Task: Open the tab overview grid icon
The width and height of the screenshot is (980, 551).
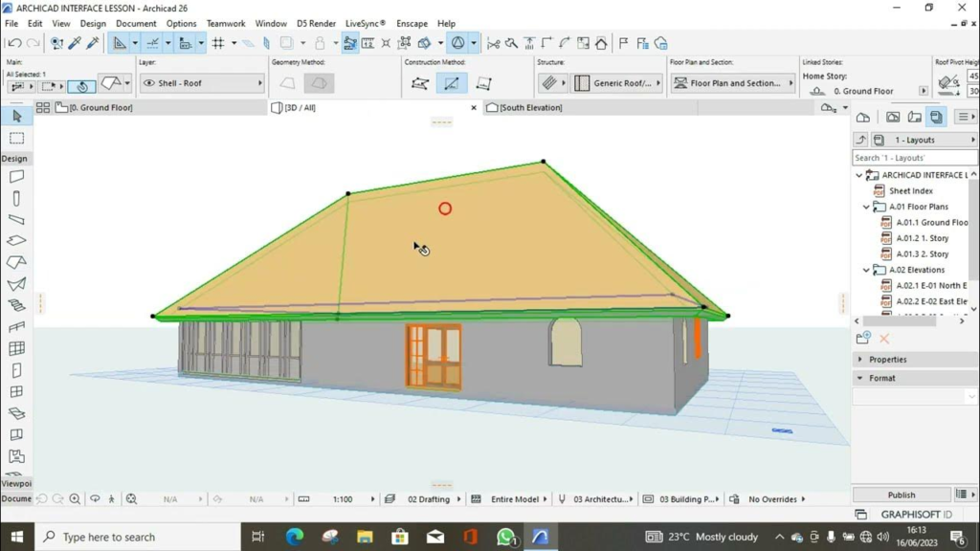Action: tap(42, 107)
